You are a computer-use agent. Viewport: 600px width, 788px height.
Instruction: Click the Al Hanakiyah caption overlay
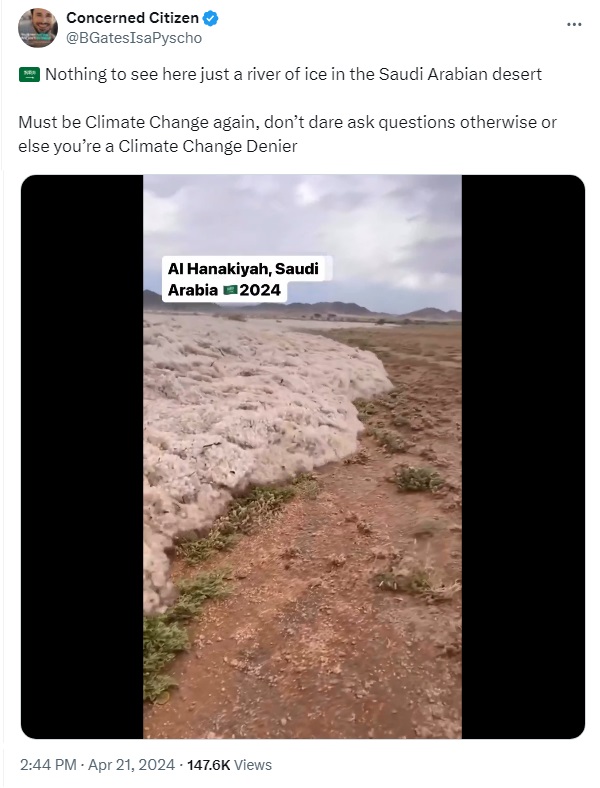[244, 279]
